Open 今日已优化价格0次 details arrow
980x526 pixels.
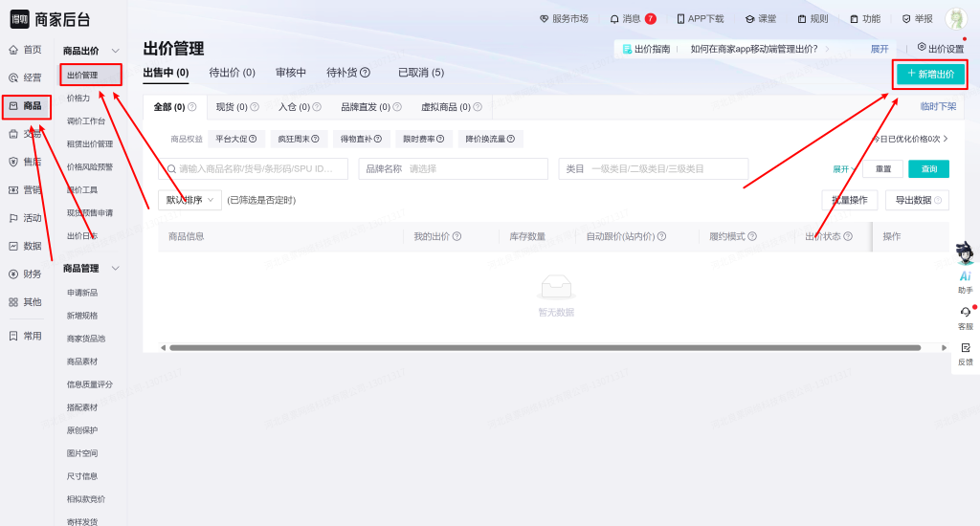(946, 139)
